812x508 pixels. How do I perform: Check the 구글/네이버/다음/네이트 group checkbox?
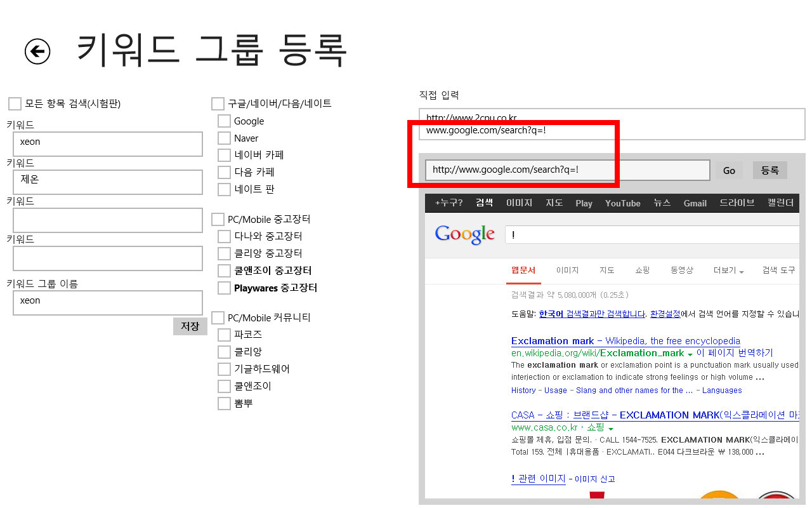pyautogui.click(x=218, y=104)
